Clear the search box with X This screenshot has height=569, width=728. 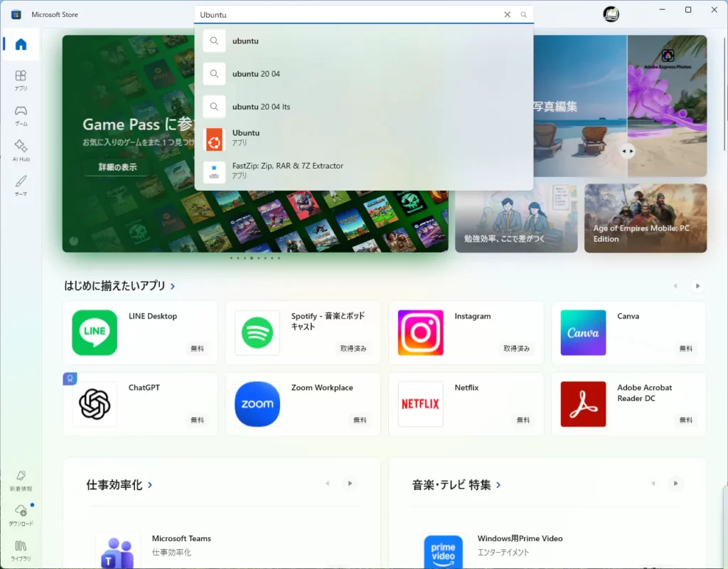tap(508, 15)
